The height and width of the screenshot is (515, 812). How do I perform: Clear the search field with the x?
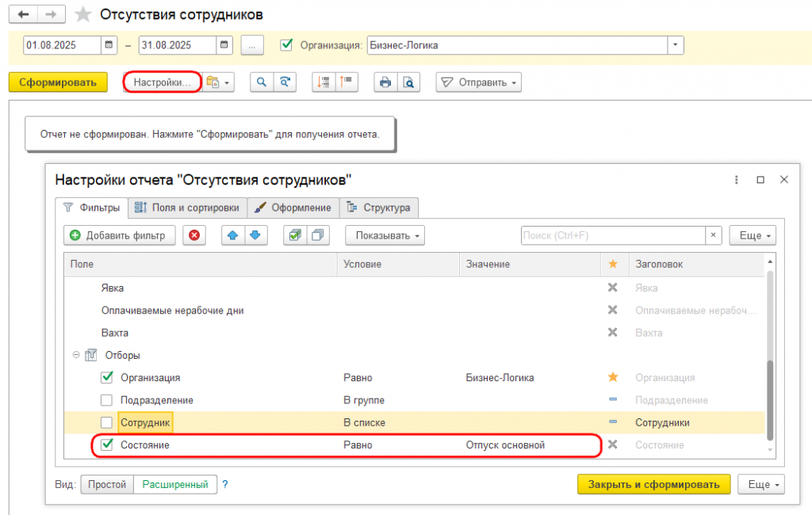713,235
